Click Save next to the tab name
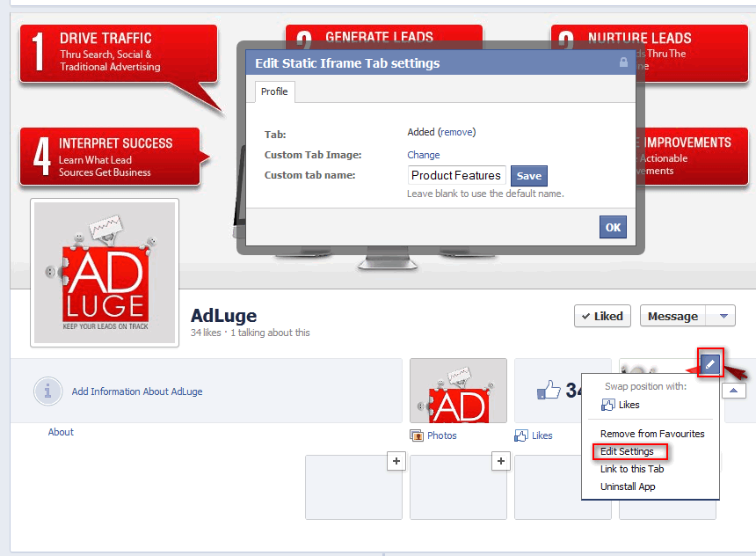Screen dimensions: 756x556 click(x=529, y=176)
